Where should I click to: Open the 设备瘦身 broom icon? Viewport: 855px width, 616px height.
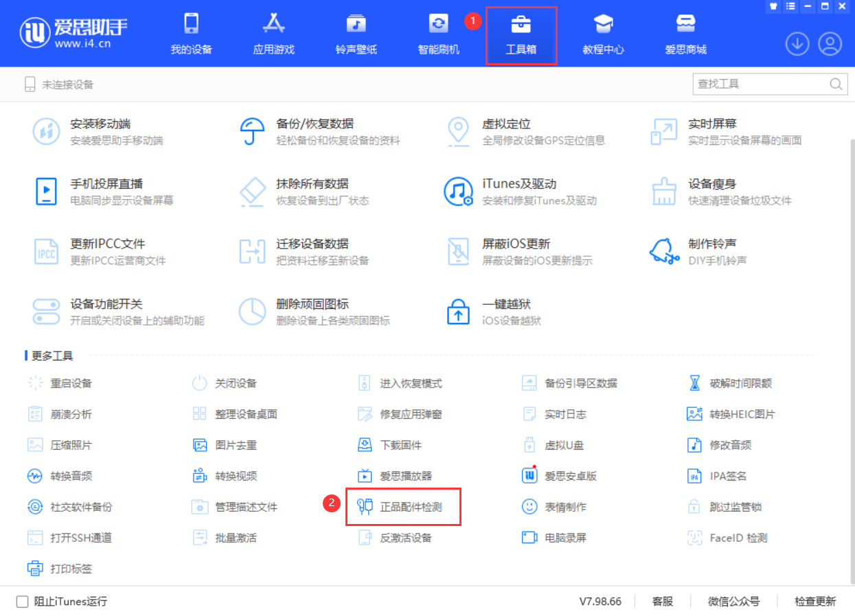pyautogui.click(x=664, y=191)
